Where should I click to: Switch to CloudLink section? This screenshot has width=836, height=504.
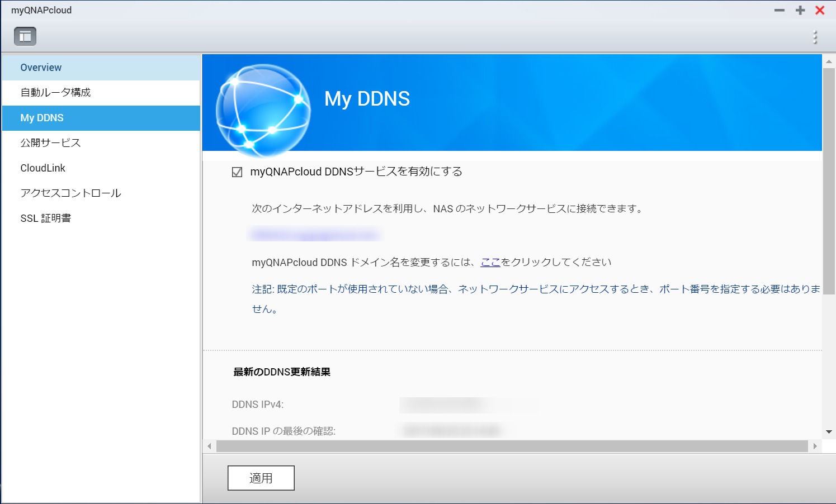click(x=101, y=168)
